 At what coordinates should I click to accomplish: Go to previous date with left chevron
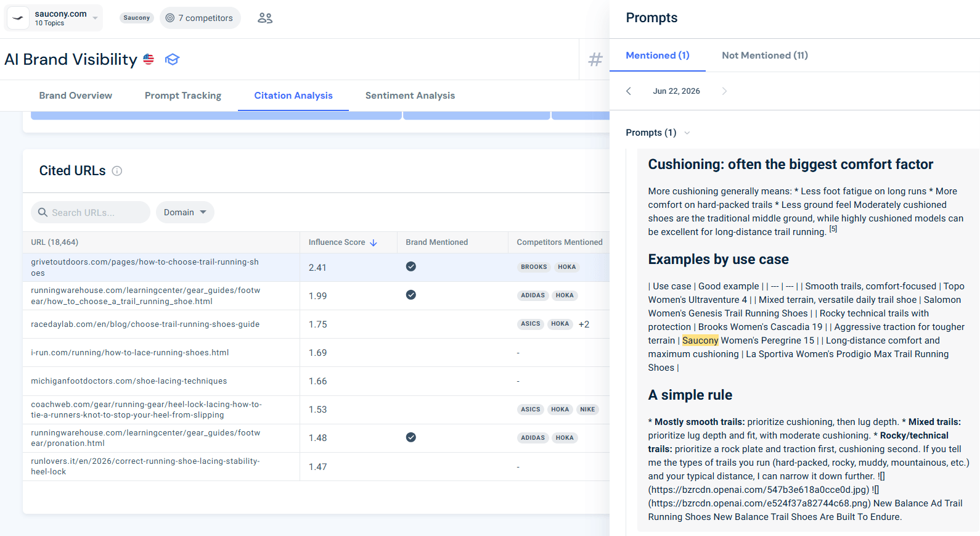(629, 91)
